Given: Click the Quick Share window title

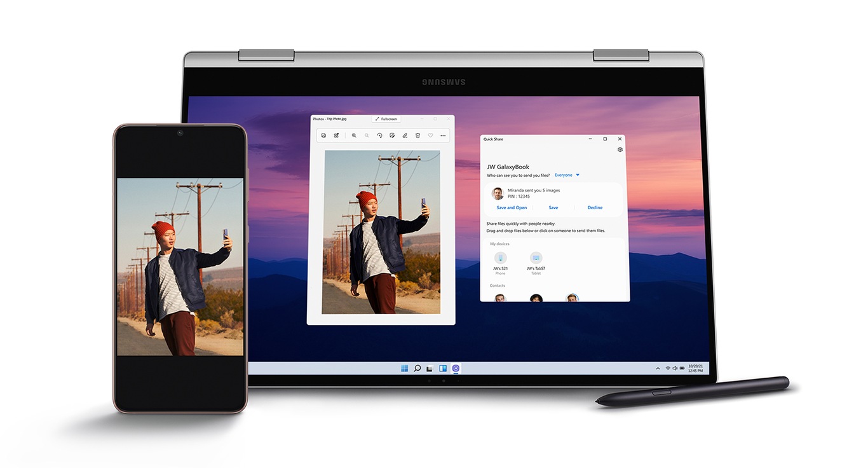Looking at the screenshot, I should (x=493, y=139).
